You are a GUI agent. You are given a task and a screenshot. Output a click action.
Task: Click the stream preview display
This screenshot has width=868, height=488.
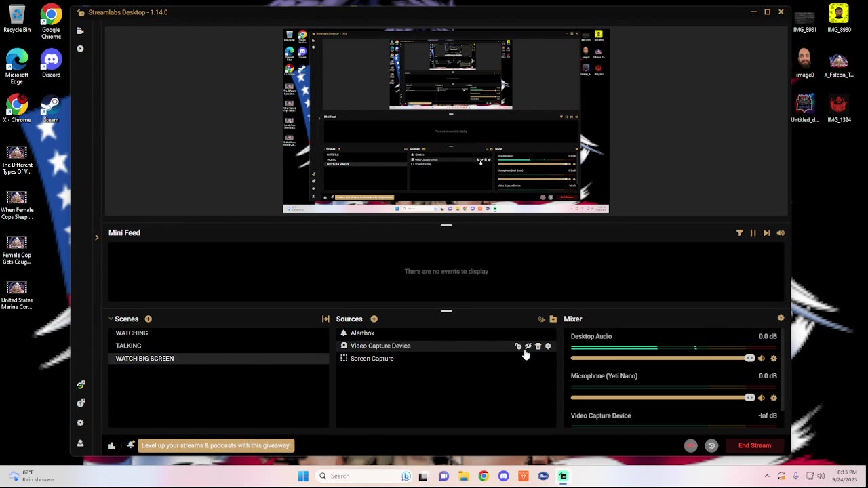[x=446, y=121]
